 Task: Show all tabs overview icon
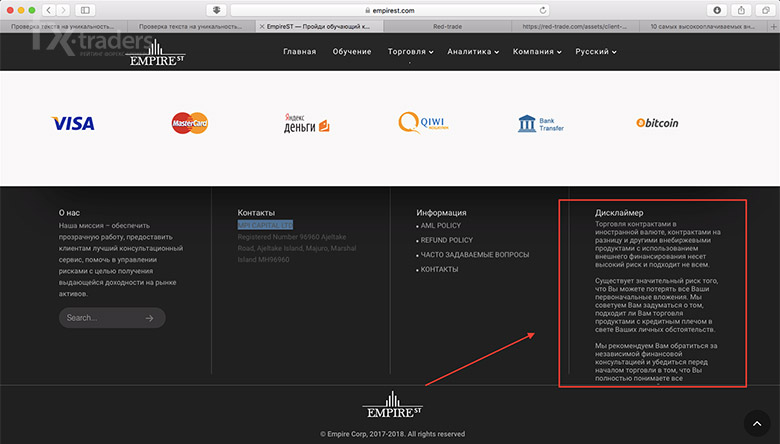[766, 10]
